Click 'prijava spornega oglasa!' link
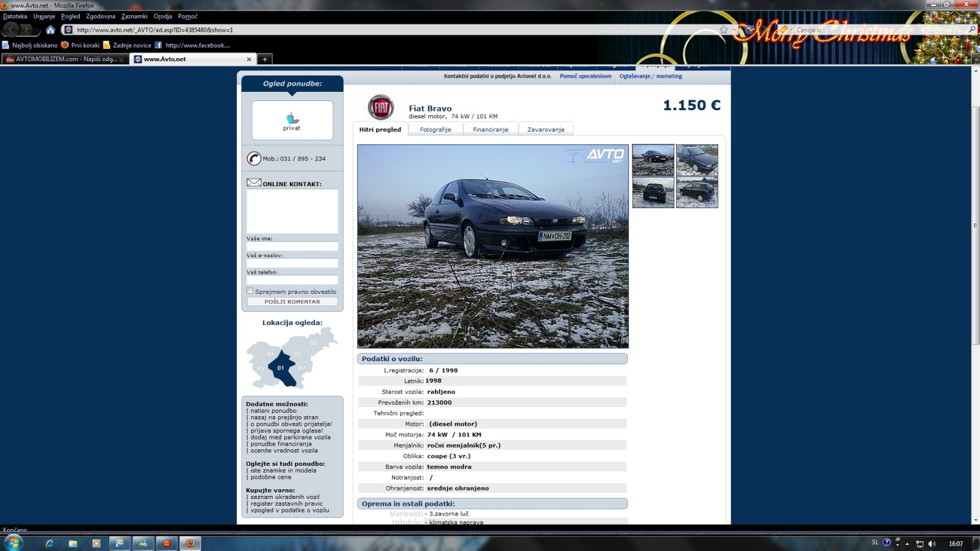 286,430
